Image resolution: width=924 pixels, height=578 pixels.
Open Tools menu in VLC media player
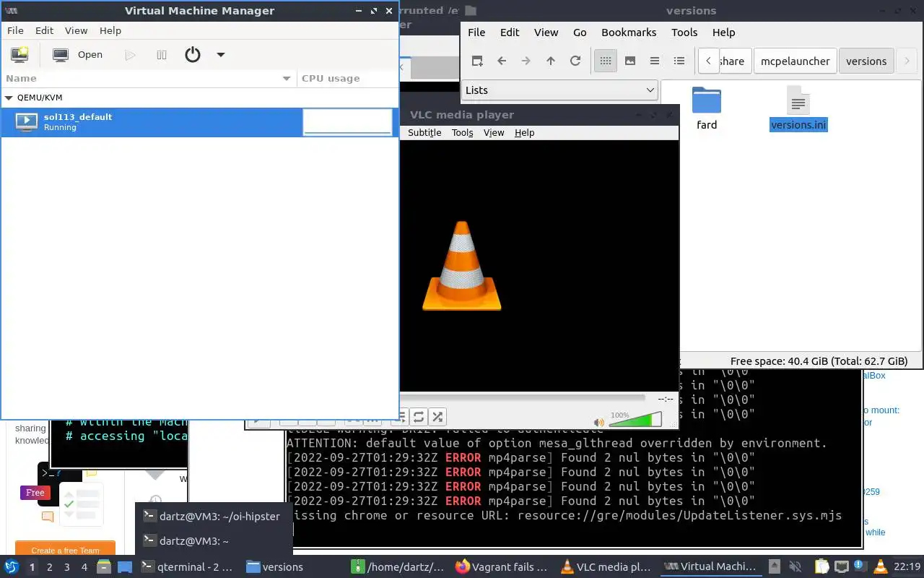point(462,132)
